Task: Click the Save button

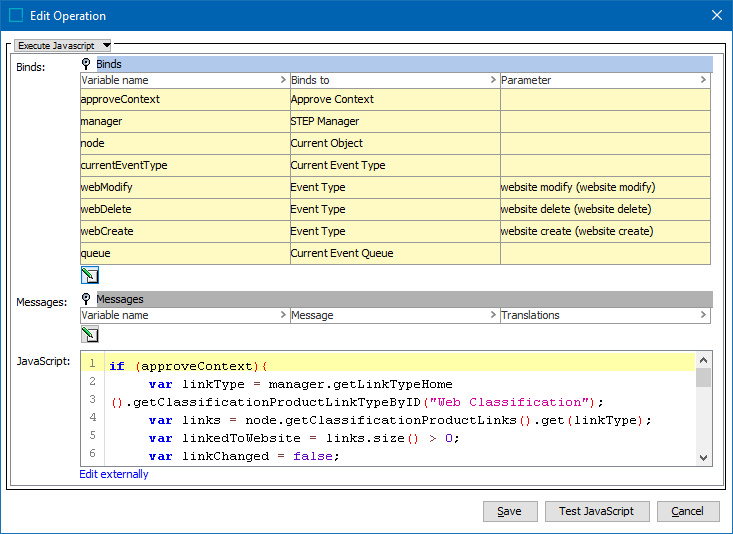Action: (x=510, y=511)
